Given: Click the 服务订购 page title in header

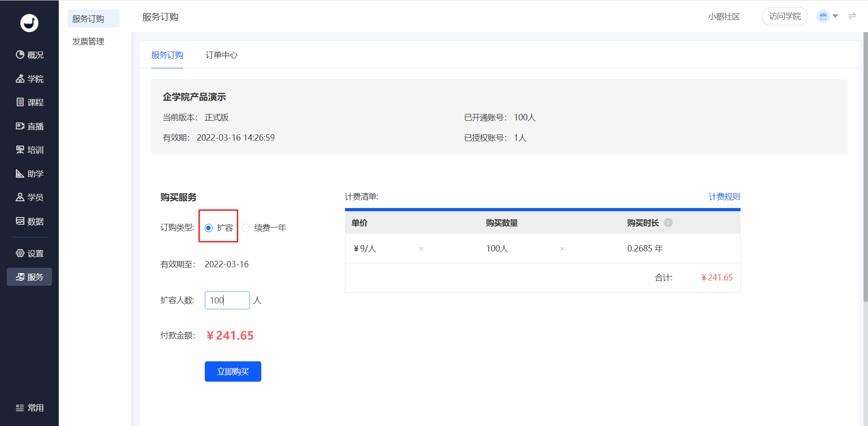Looking at the screenshot, I should coord(160,17).
